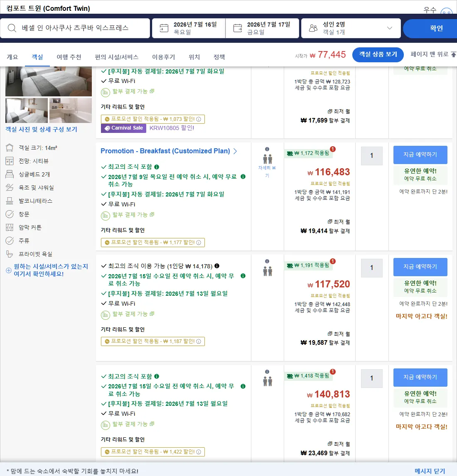
Task: Click 메시지 닫기 link in bottom banner
Action: click(x=430, y=471)
